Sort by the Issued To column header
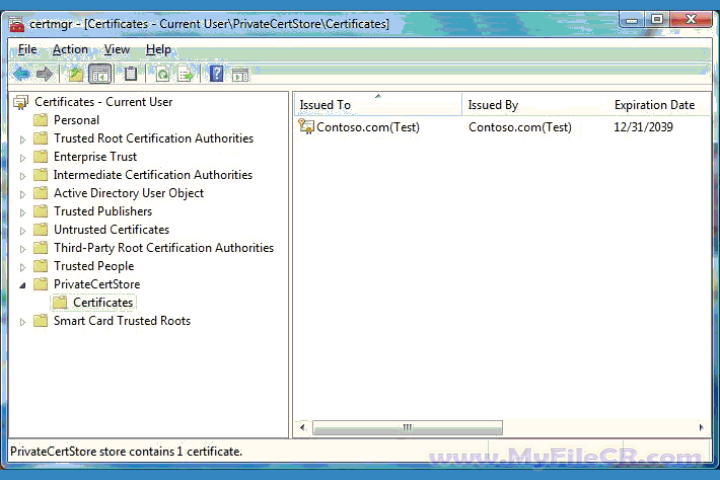The width and height of the screenshot is (720, 480). [x=377, y=105]
